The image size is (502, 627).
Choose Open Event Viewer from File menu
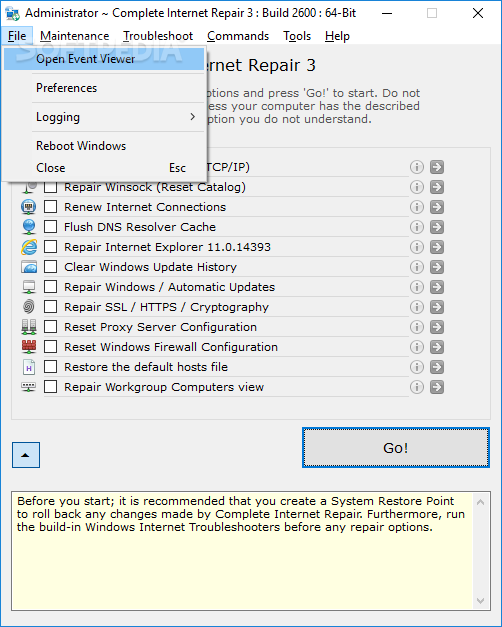tap(104, 59)
